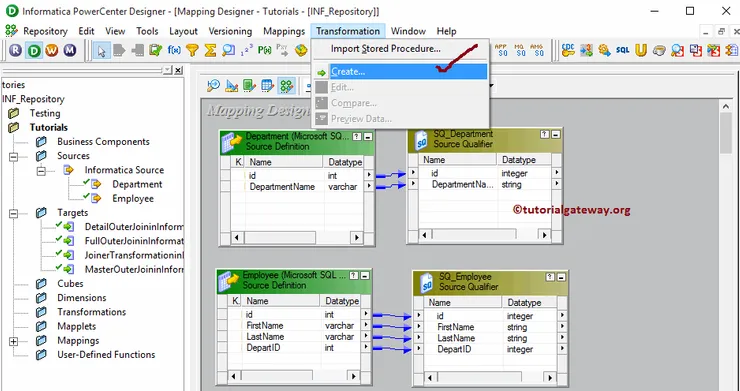The height and width of the screenshot is (391, 740).
Task: Pick the SQL transformation icon
Action: tap(622, 50)
